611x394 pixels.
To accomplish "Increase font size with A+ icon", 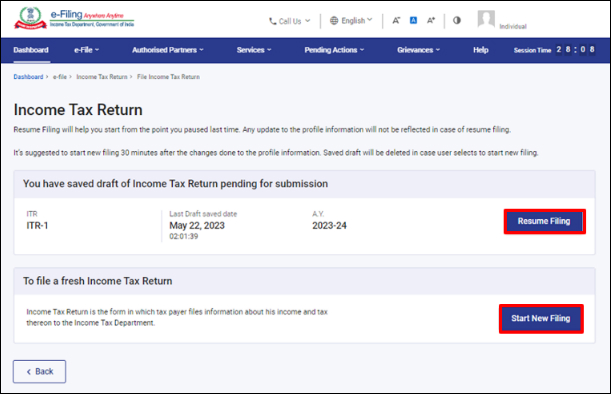I will [431, 20].
